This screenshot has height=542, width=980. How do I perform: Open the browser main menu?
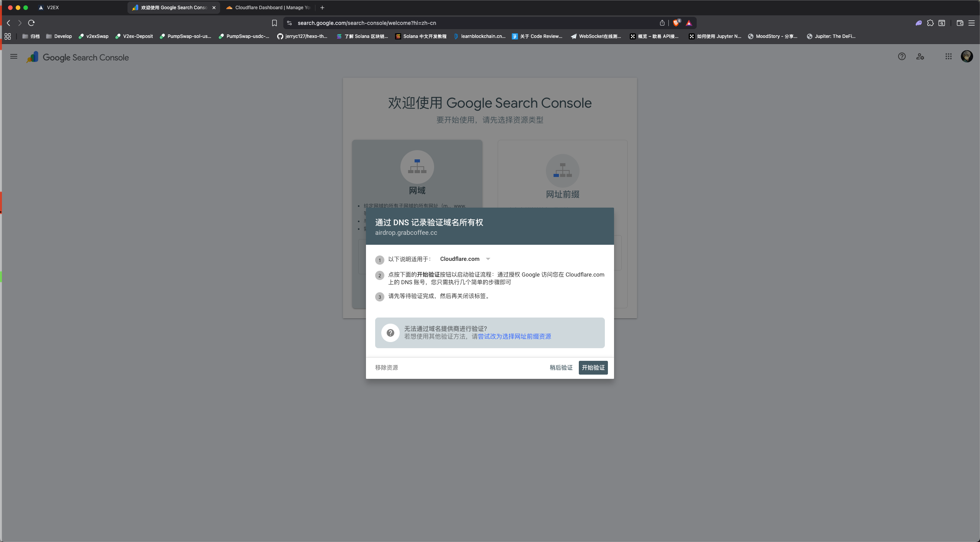(972, 23)
